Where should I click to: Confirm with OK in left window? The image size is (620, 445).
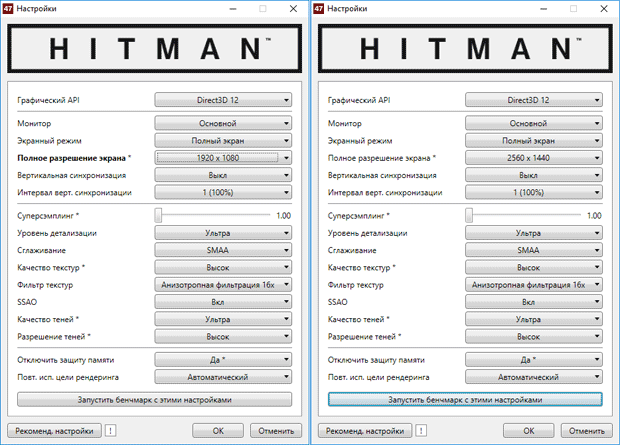tap(218, 431)
